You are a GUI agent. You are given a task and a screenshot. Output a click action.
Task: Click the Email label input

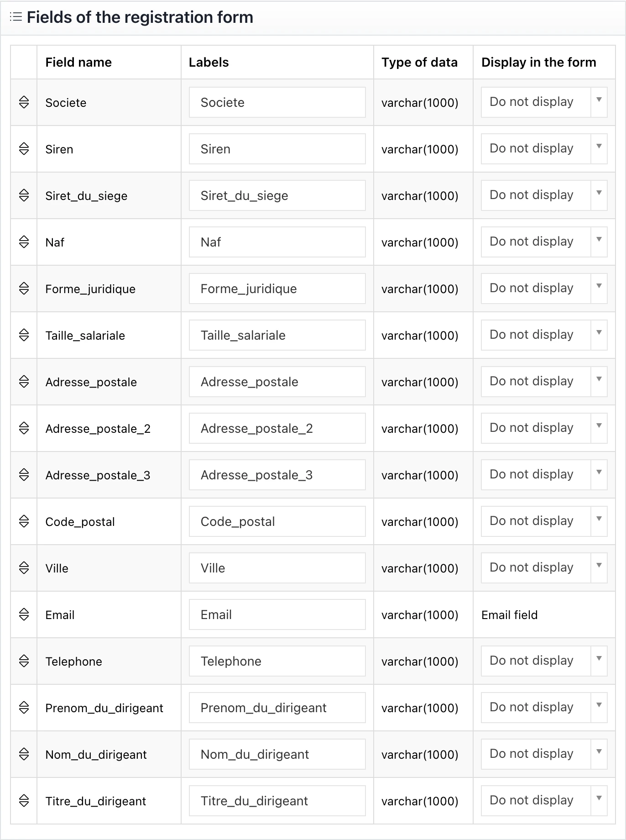click(277, 614)
